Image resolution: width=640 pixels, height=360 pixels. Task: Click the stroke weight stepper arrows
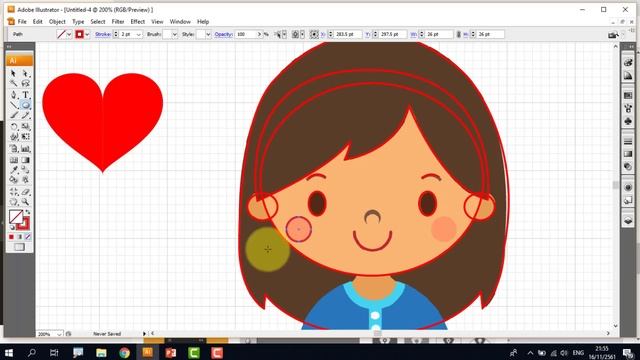click(x=116, y=35)
